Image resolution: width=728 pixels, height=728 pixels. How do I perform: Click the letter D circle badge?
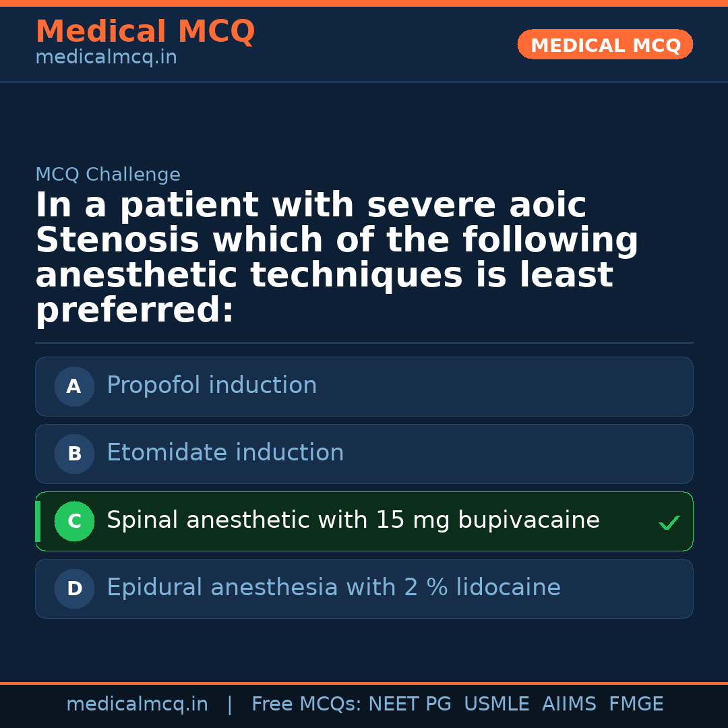74,589
